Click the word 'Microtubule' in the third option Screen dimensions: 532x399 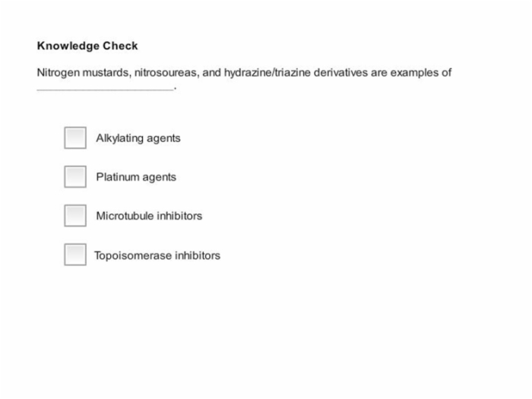click(x=125, y=216)
